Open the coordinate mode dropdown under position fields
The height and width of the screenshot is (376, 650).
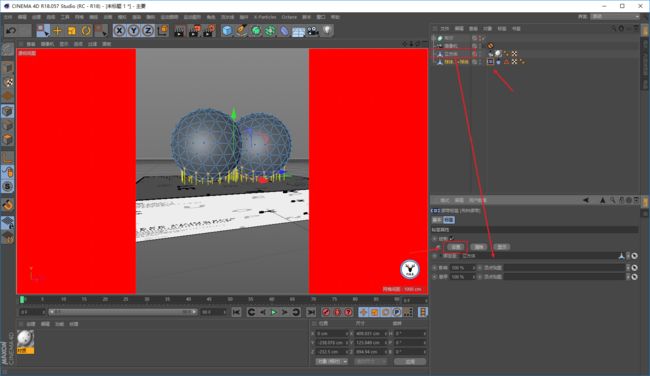[331, 361]
